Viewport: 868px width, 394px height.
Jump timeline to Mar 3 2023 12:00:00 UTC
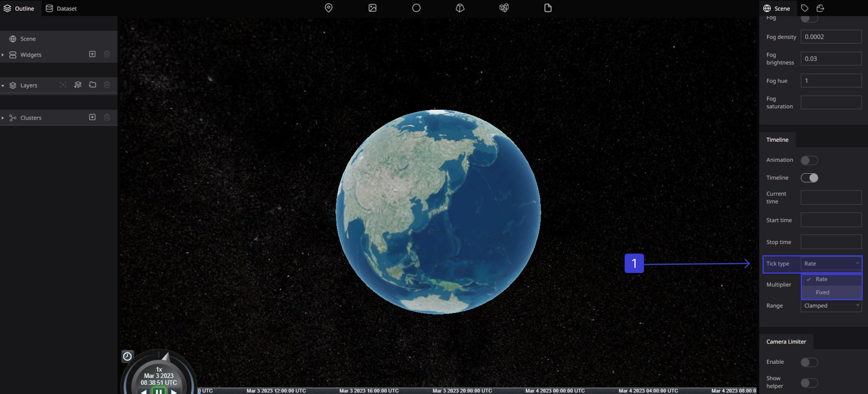[276, 391]
